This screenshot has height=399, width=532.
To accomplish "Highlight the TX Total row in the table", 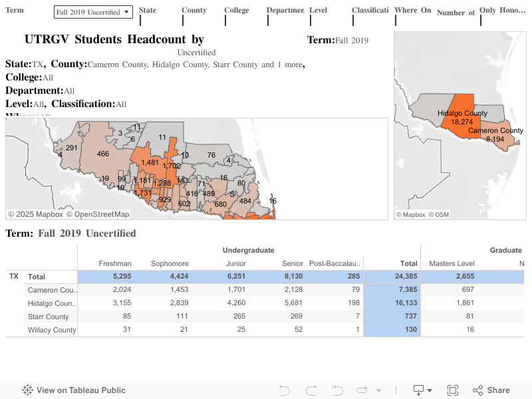I will (x=199, y=276).
